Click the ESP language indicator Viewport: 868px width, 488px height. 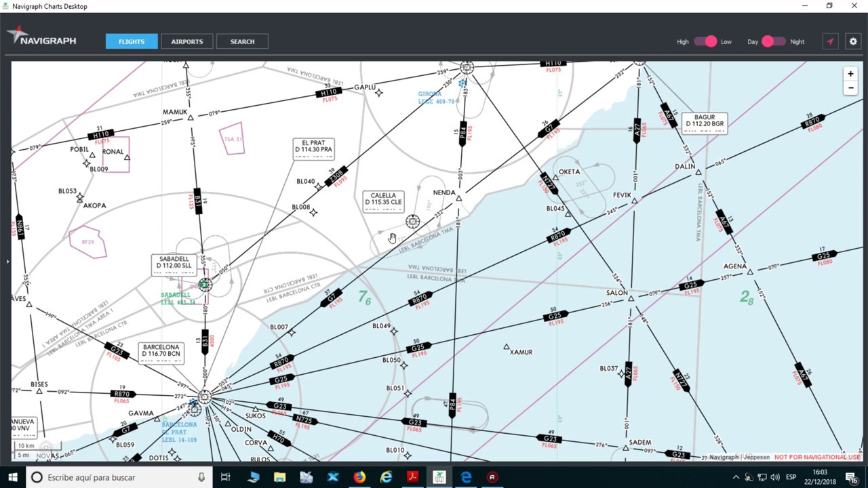pos(791,478)
